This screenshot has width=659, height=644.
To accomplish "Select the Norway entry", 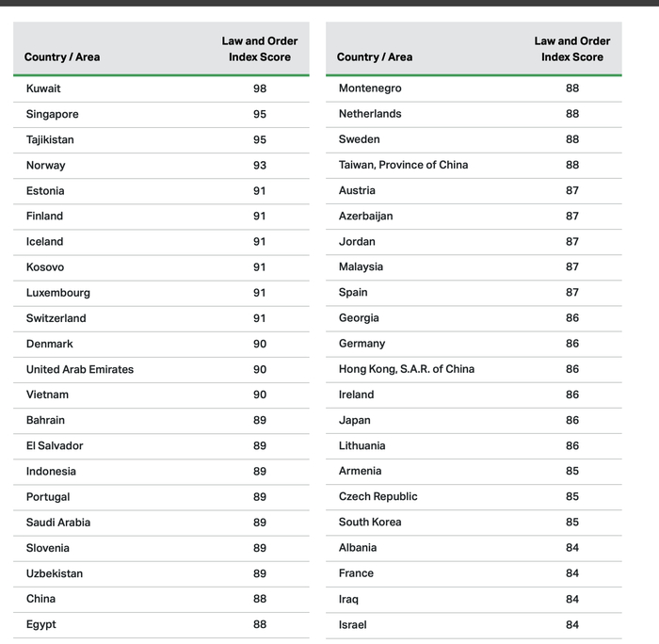I will [46, 165].
